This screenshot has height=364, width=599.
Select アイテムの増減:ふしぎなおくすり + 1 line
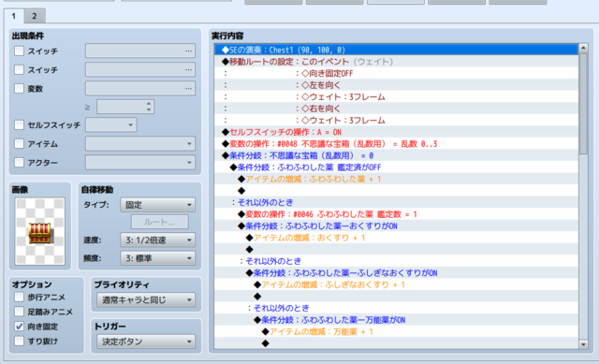coord(396,284)
